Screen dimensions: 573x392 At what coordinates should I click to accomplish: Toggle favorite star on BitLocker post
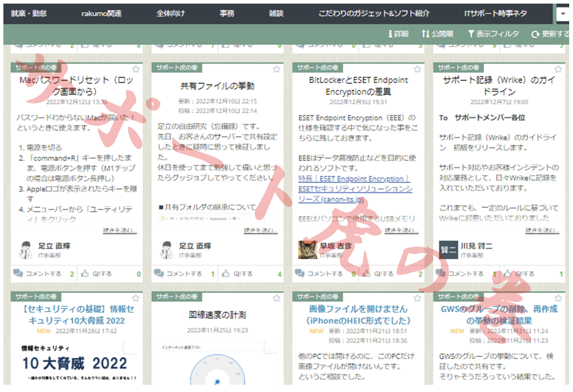417,69
